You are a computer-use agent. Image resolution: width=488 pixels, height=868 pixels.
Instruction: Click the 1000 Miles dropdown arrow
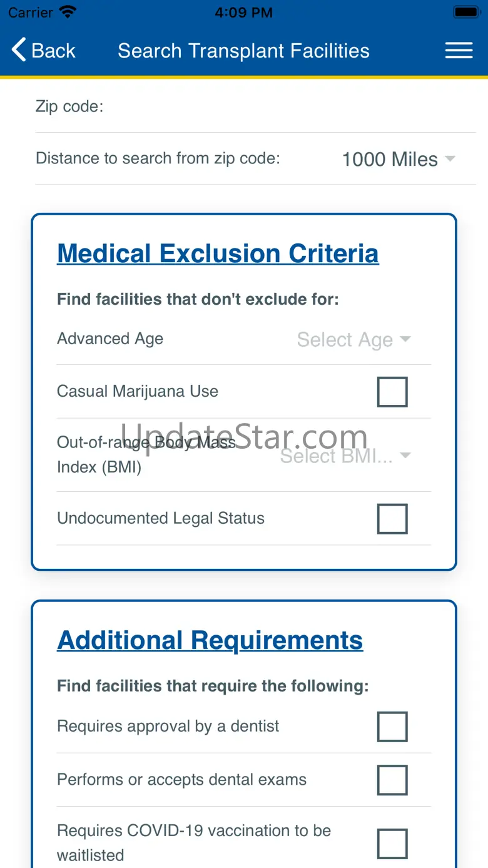click(450, 159)
